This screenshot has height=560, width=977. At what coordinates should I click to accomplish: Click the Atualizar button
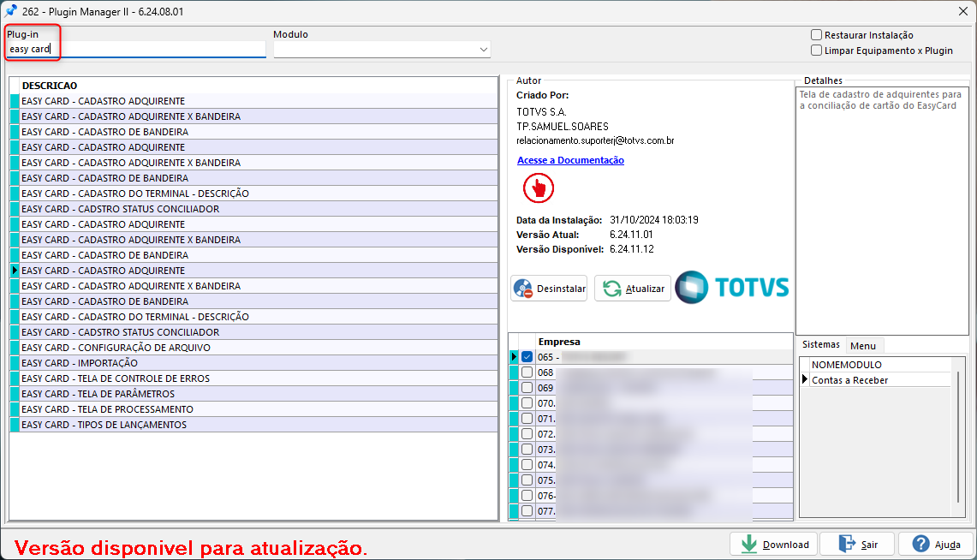tap(633, 289)
